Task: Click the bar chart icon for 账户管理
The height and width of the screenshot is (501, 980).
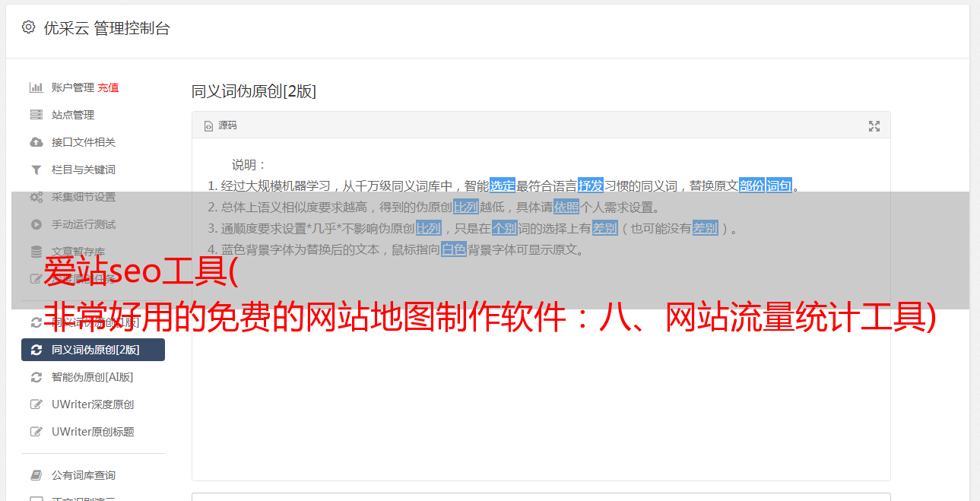Action: pyautogui.click(x=36, y=87)
